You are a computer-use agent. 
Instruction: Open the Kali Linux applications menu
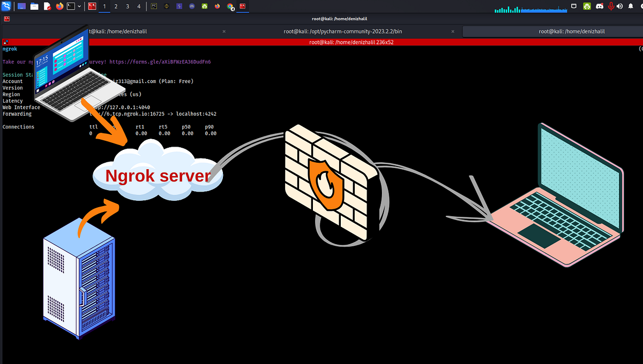[x=6, y=6]
